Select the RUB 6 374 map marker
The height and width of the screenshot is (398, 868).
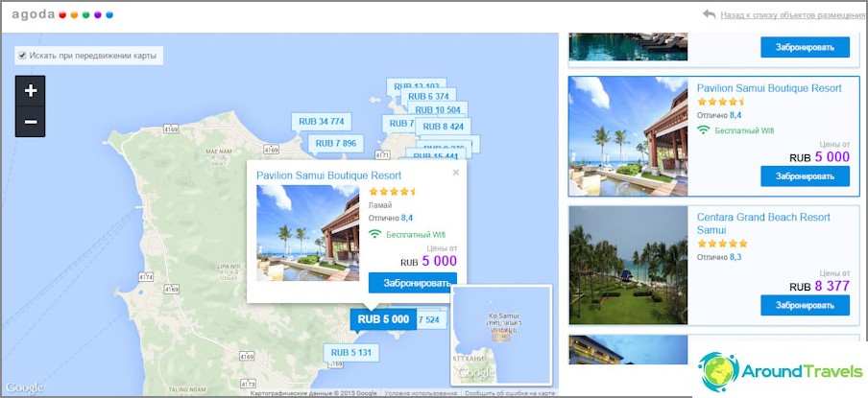click(x=429, y=97)
